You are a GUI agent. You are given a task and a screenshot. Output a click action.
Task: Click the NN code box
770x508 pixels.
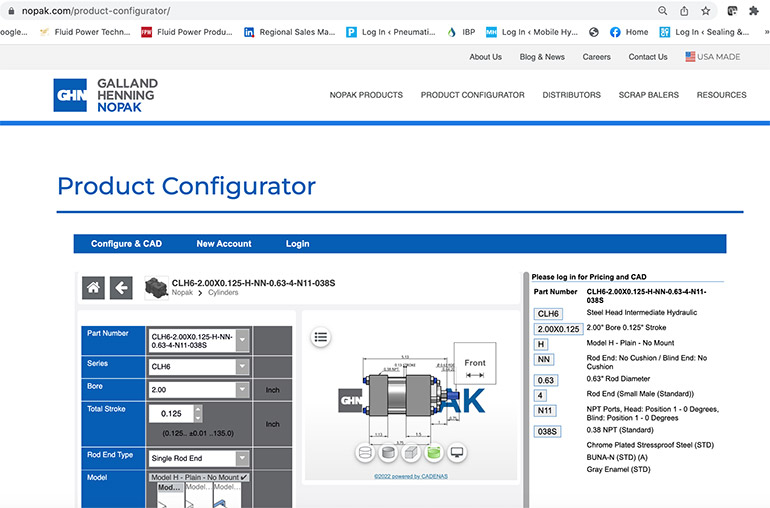click(x=544, y=360)
